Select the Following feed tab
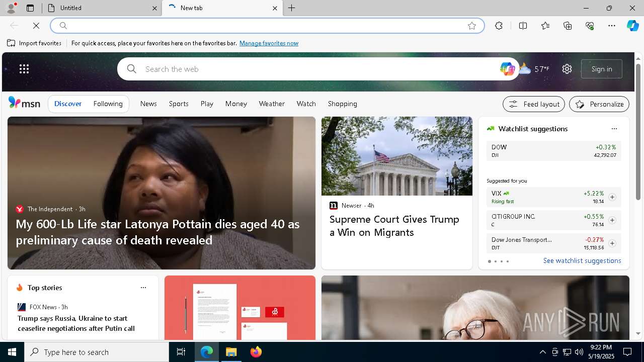Viewport: 644px width, 362px height. 108,104
